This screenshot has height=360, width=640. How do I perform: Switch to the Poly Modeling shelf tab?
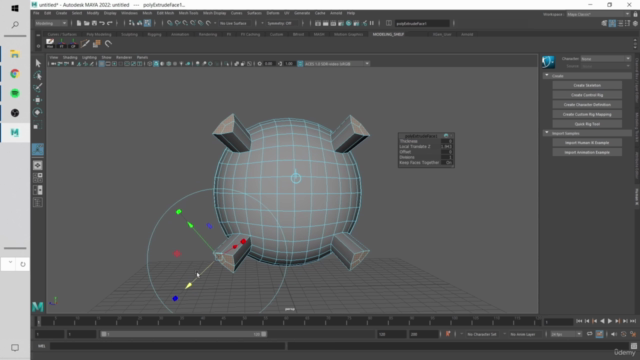pos(99,34)
